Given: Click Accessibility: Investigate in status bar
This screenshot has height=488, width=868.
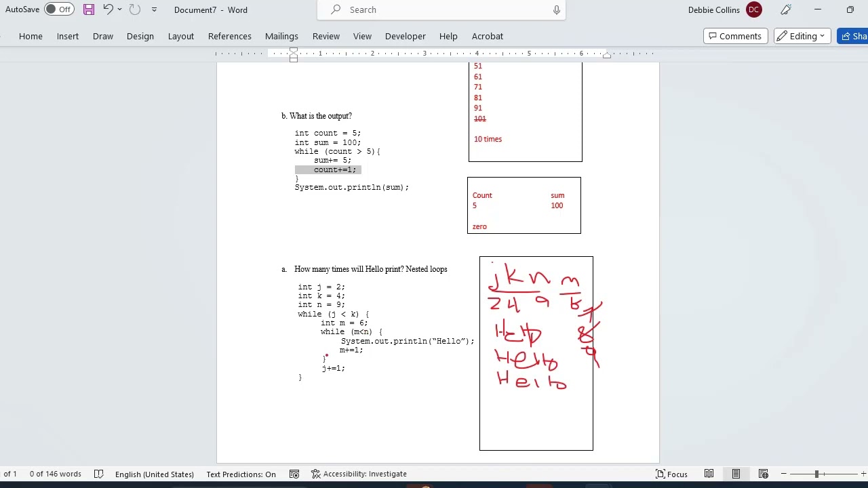Looking at the screenshot, I should pos(359,474).
